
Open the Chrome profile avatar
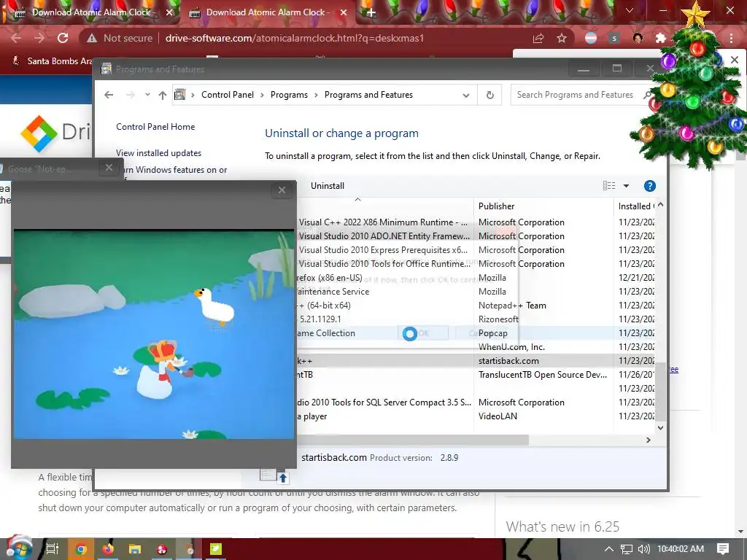point(638,38)
